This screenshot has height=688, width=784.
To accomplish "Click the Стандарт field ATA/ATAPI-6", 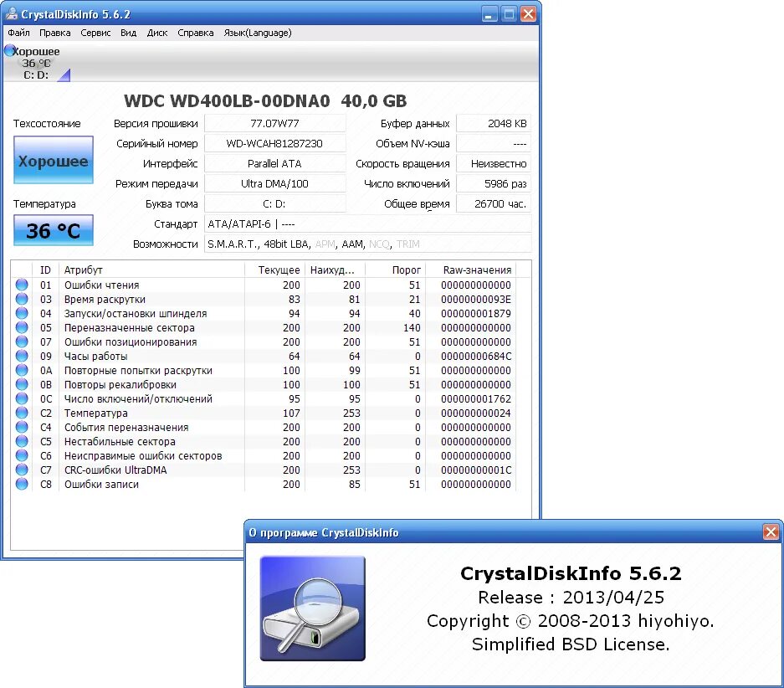I will 368,224.
